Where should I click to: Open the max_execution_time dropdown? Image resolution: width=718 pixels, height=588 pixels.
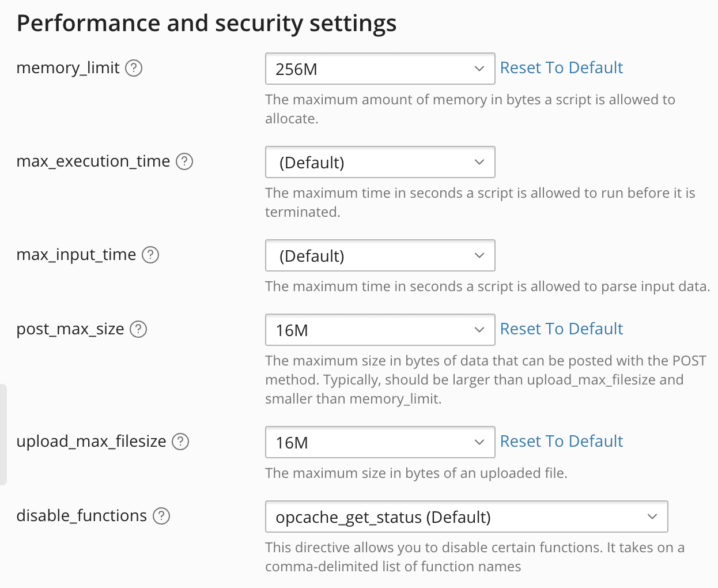point(379,162)
